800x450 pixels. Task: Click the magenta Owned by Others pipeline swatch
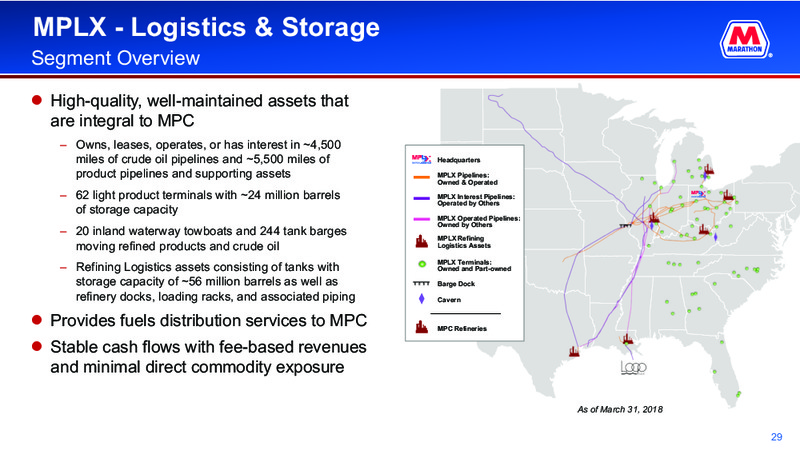coord(421,220)
